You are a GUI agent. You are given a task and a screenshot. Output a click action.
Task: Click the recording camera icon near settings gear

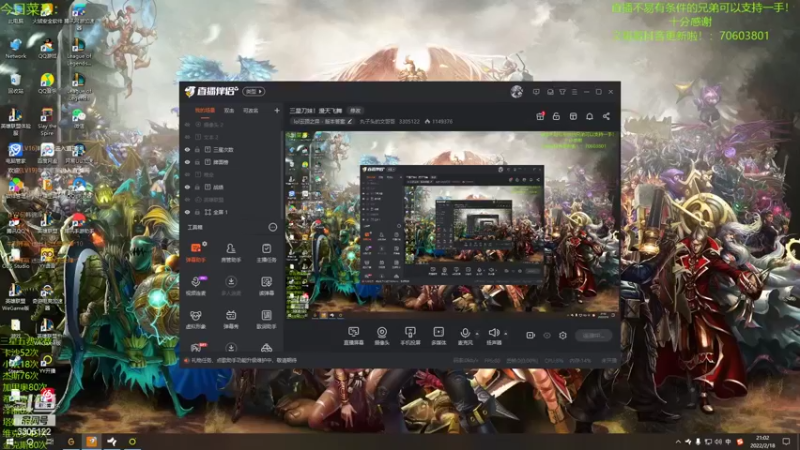click(x=530, y=335)
